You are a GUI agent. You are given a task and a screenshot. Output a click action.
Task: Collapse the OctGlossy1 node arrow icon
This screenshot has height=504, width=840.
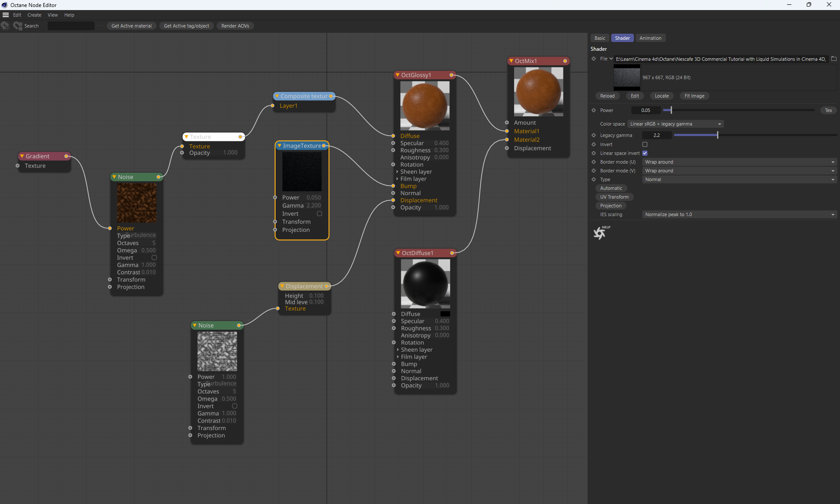tap(397, 75)
